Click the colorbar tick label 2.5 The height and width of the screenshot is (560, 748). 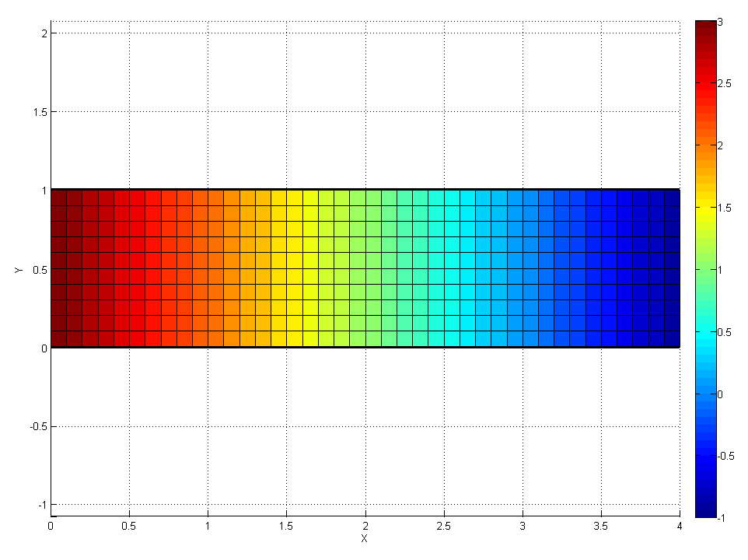pos(725,84)
